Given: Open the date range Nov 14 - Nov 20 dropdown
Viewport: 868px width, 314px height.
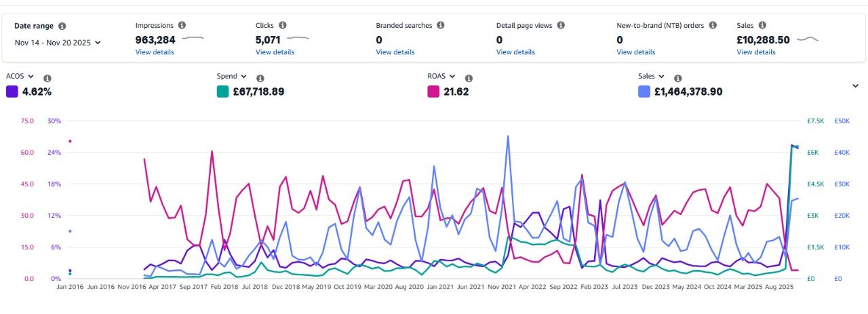Looking at the screenshot, I should 58,42.
